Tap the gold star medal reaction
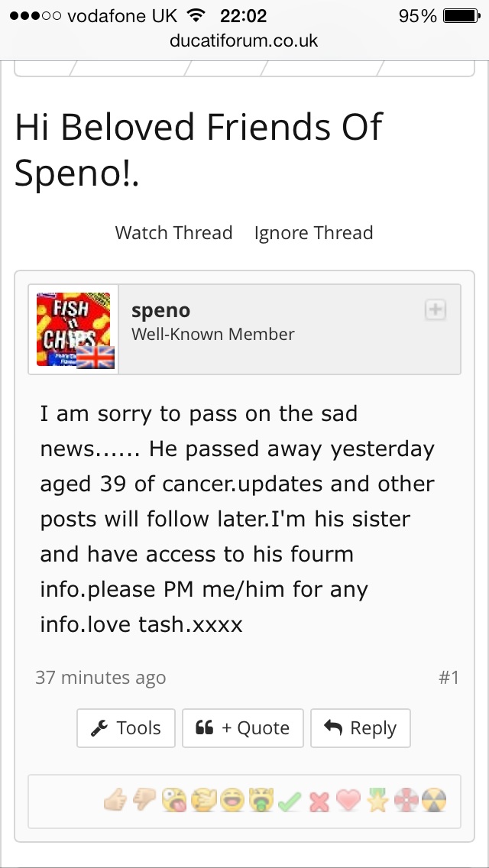Screen dimensions: 489x868 click(x=377, y=801)
